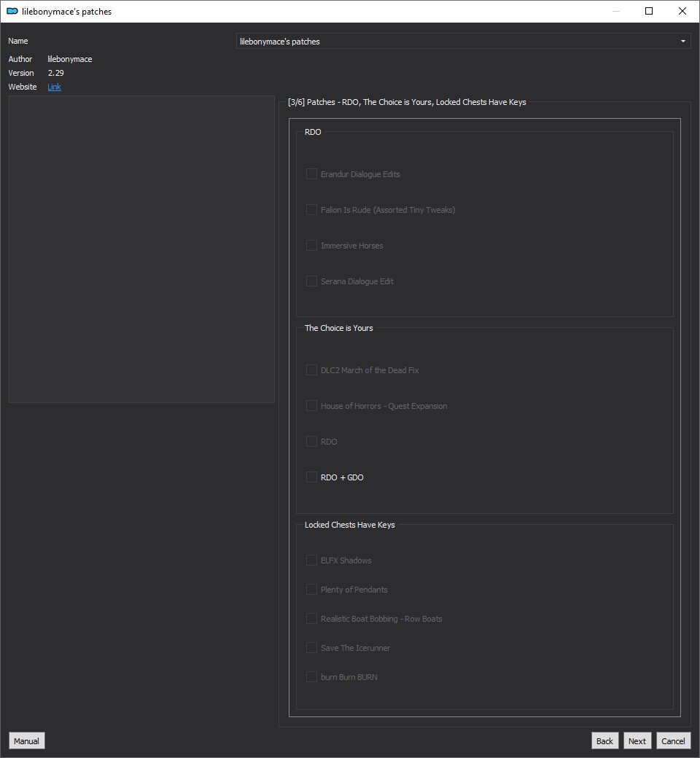Tick the Immersive Horses checkbox
Viewport: 700px width, 758px height.
tap(312, 246)
